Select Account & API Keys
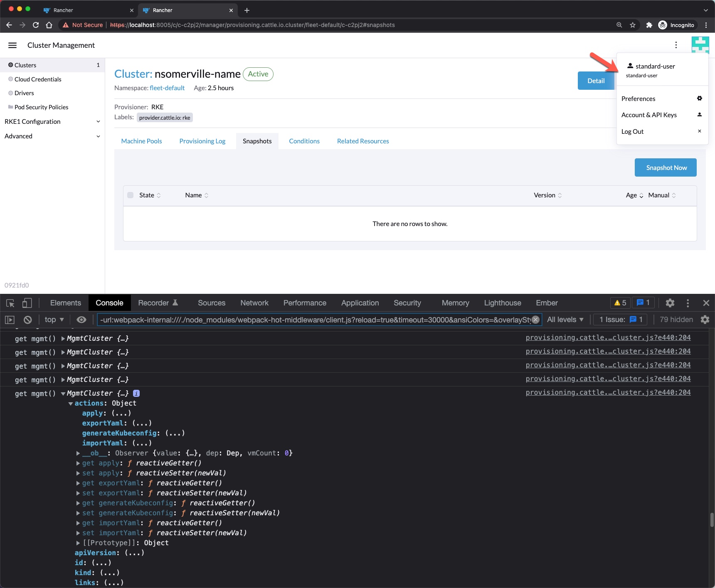This screenshot has height=588, width=715. tap(662, 115)
